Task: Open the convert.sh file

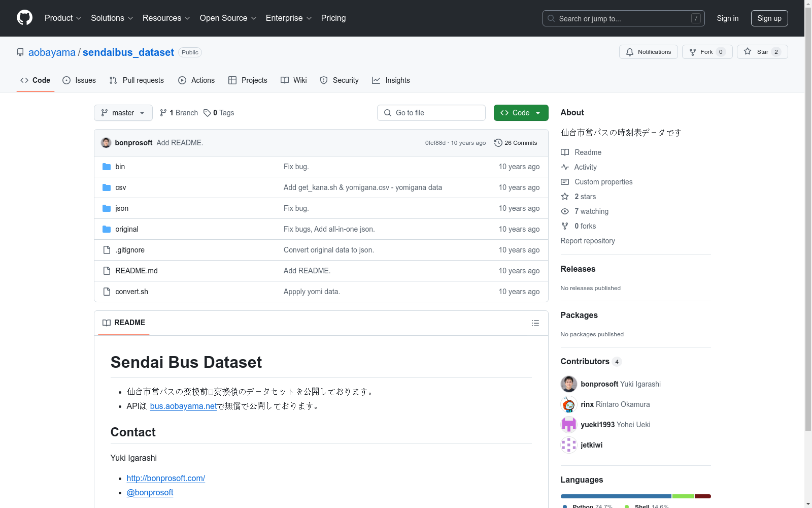Action: [132, 292]
